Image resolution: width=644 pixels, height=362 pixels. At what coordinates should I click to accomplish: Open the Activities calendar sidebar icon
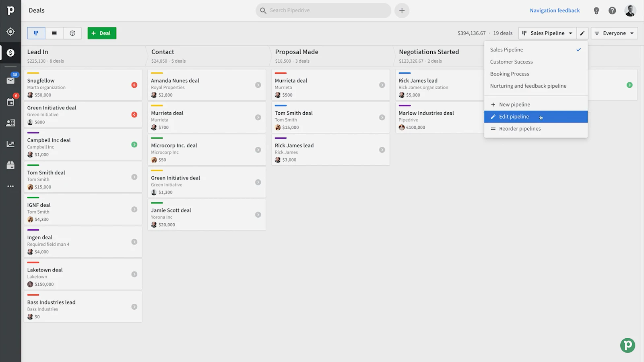coord(10,102)
